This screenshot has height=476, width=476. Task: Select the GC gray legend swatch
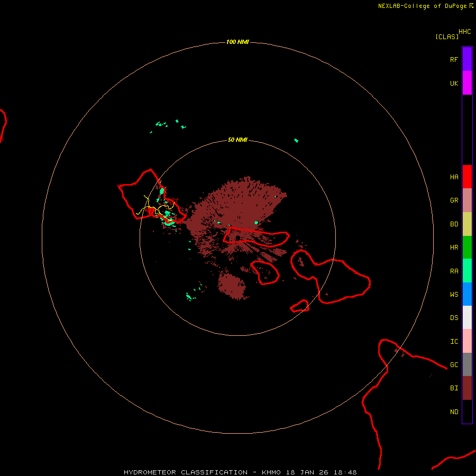tap(467, 364)
